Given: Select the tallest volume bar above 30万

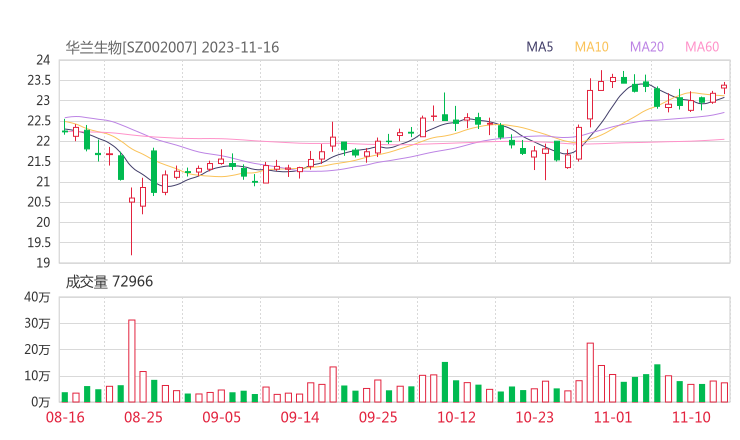Looking at the screenshot, I should click(x=132, y=361).
